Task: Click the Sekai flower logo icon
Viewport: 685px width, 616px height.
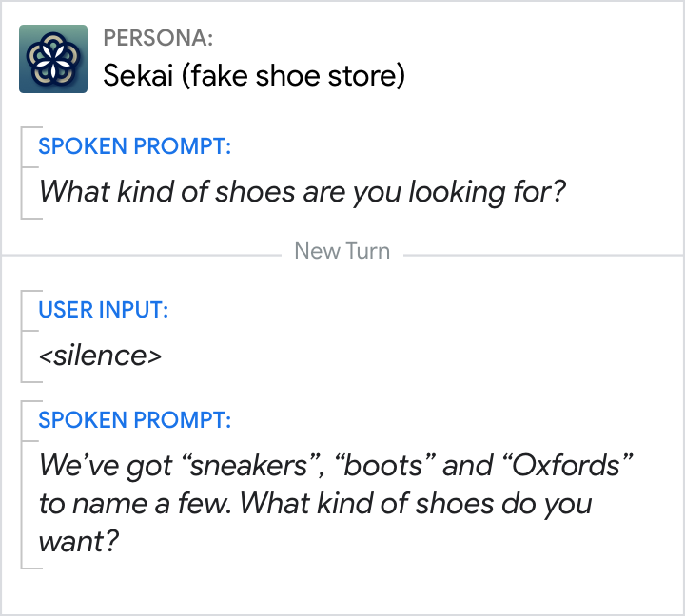Action: pyautogui.click(x=53, y=59)
